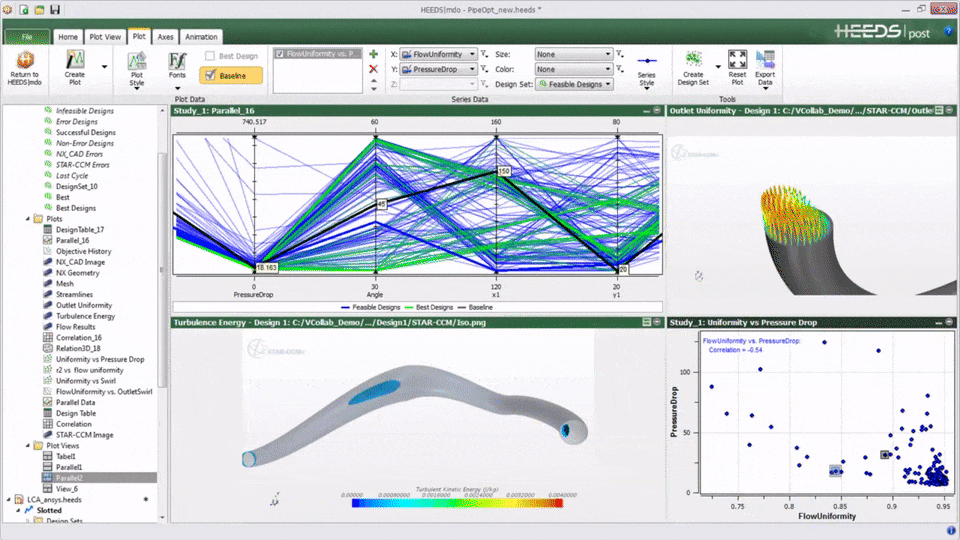Click the help icon in ribbon corner
The height and width of the screenshot is (540, 960).
[950, 31]
